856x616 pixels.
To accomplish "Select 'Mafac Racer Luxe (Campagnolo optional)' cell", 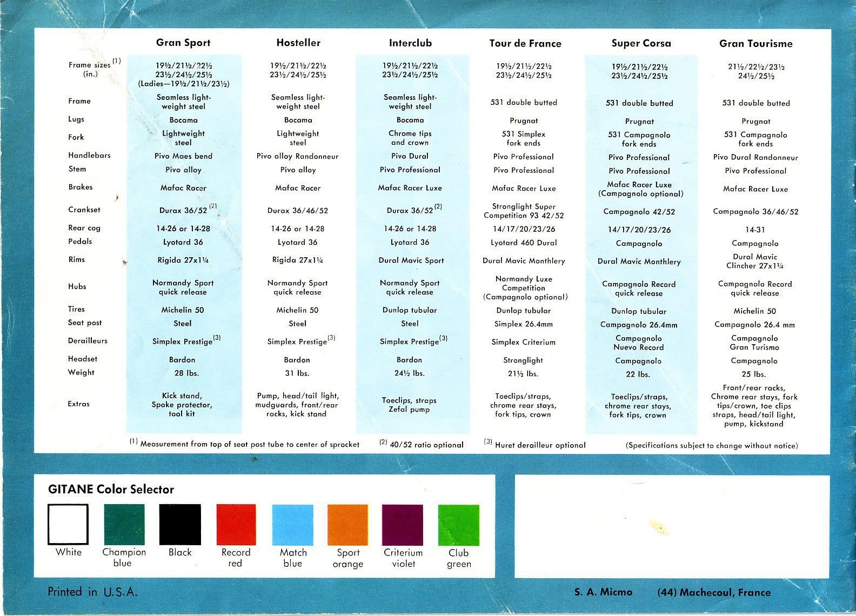I will click(640, 189).
